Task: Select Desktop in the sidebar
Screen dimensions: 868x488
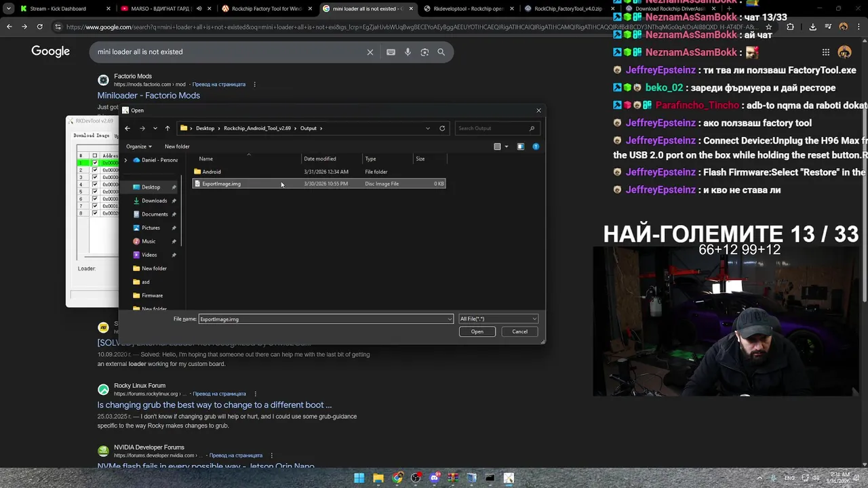Action: [151, 187]
